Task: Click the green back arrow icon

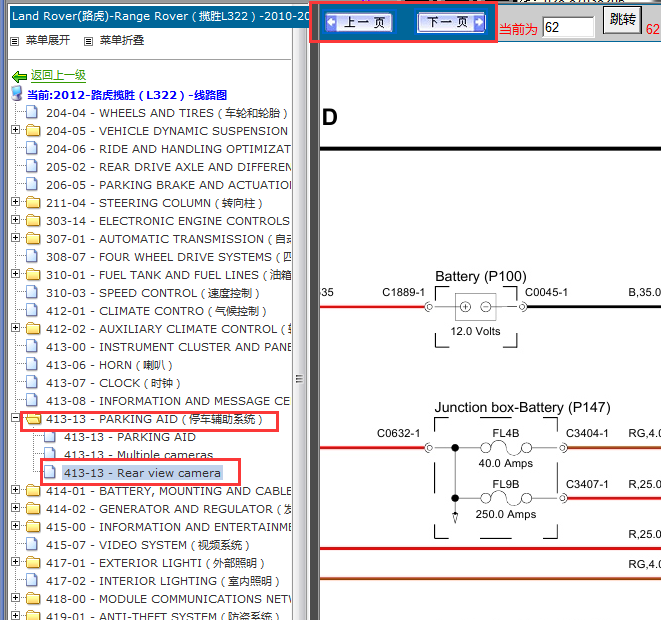Action: 19,76
